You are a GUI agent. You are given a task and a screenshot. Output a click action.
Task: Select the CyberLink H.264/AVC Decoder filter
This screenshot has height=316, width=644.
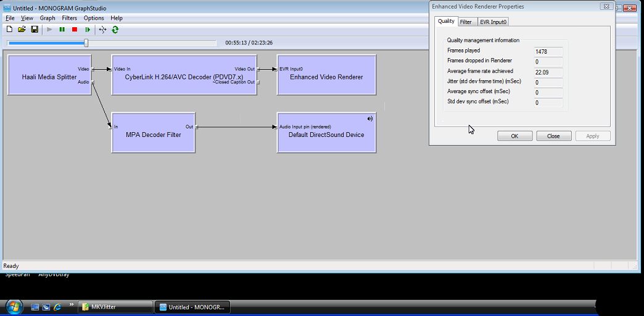click(x=184, y=75)
